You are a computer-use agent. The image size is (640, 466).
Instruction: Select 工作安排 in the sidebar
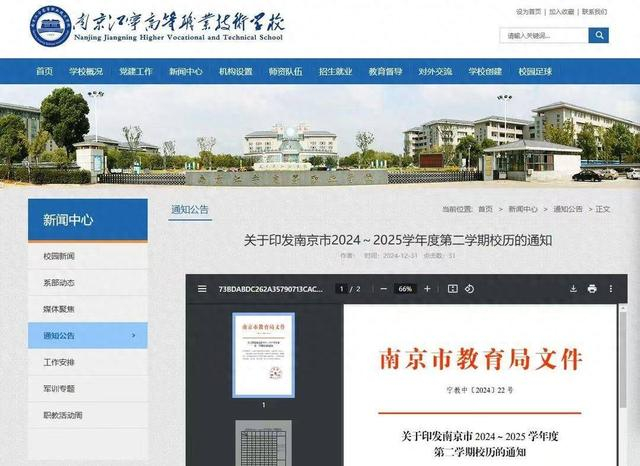[88, 362]
